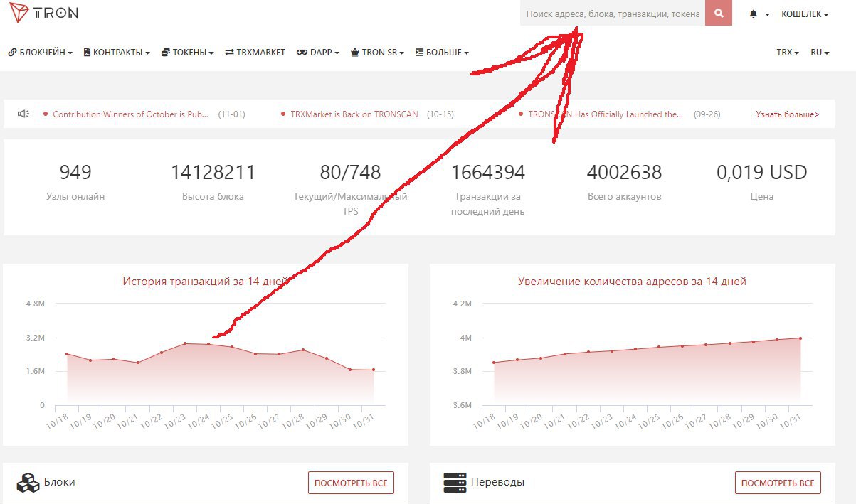Click the announcement speaker icon
The image size is (856, 504).
pos(23,114)
